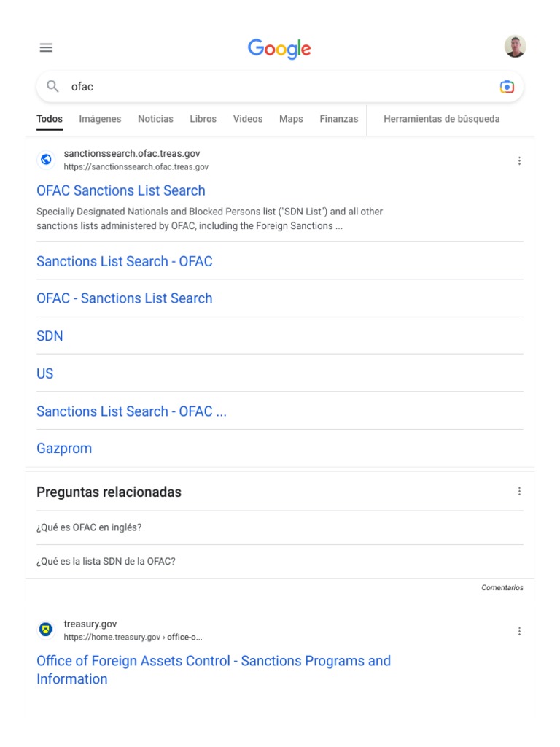Image resolution: width=560 pixels, height=747 pixels.
Task: Switch to the Imágenes tab
Action: tap(100, 119)
